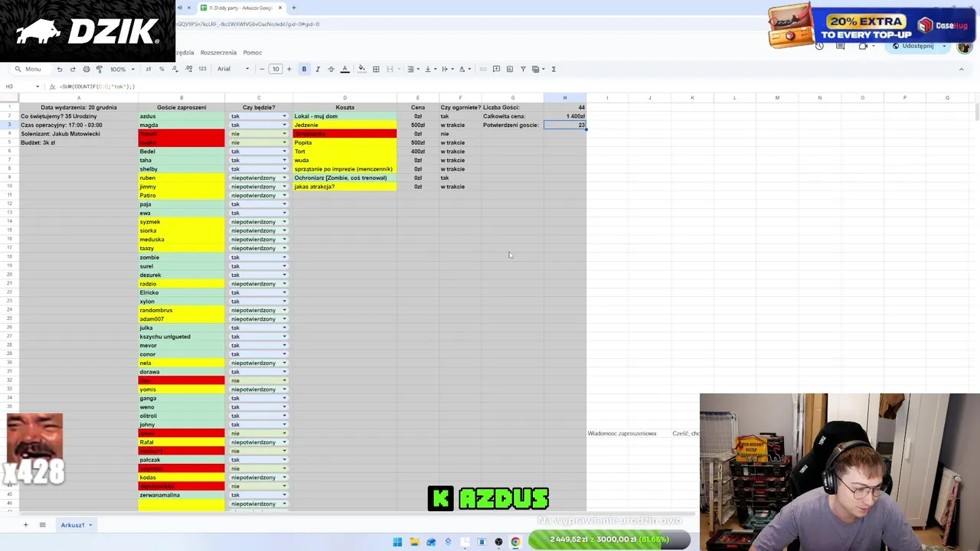This screenshot has width=980, height=551.
Task: Insert a chart via toolbar icon
Action: 509,69
